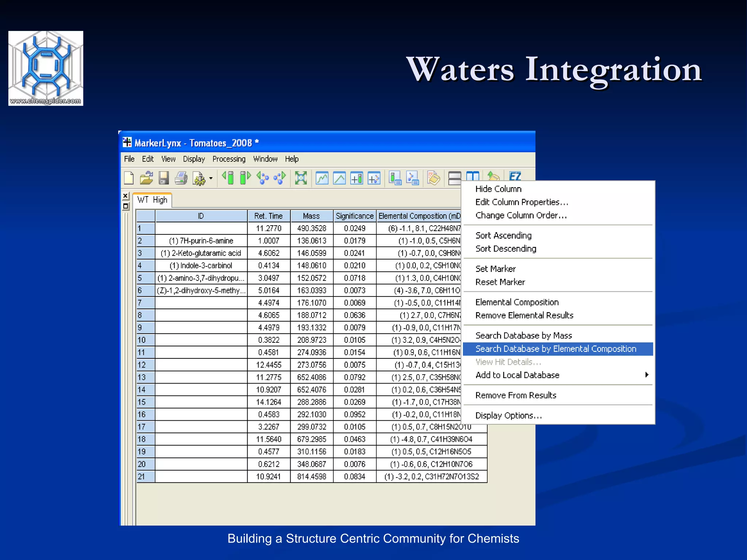Select the 2-Keto-glutaramic acid cell
Screen dimensions: 747x560
[201, 253]
